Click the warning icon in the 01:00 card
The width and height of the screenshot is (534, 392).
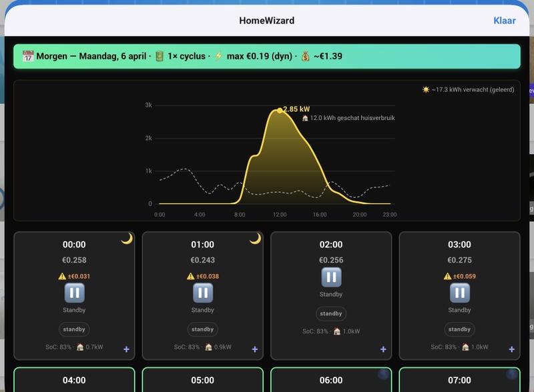point(190,276)
